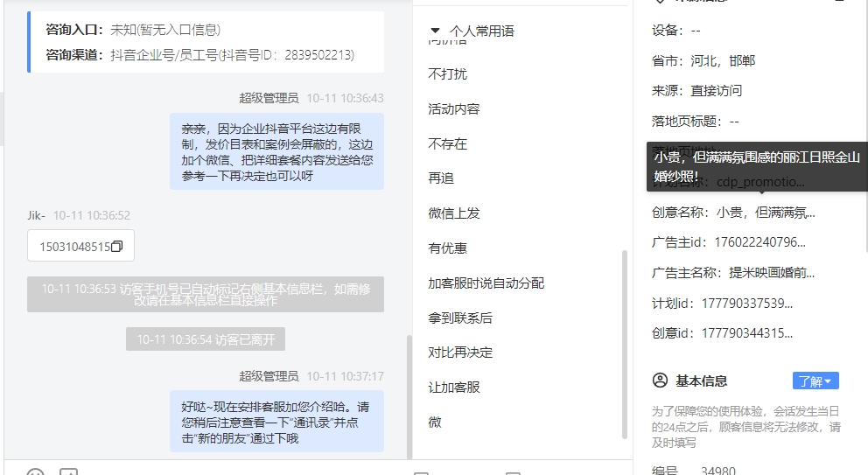868x475 pixels.
Task: Select quick phrase 加客服时说自动分配
Action: pos(486,283)
